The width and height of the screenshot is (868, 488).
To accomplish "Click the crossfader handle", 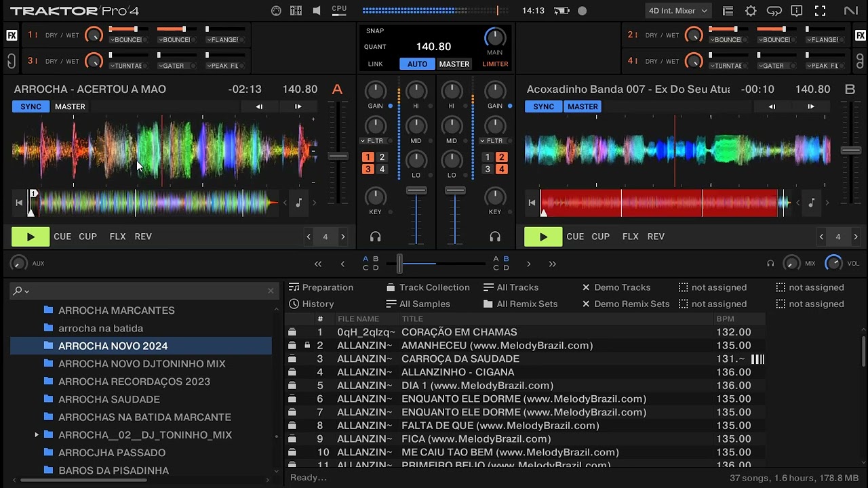I will pos(399,264).
